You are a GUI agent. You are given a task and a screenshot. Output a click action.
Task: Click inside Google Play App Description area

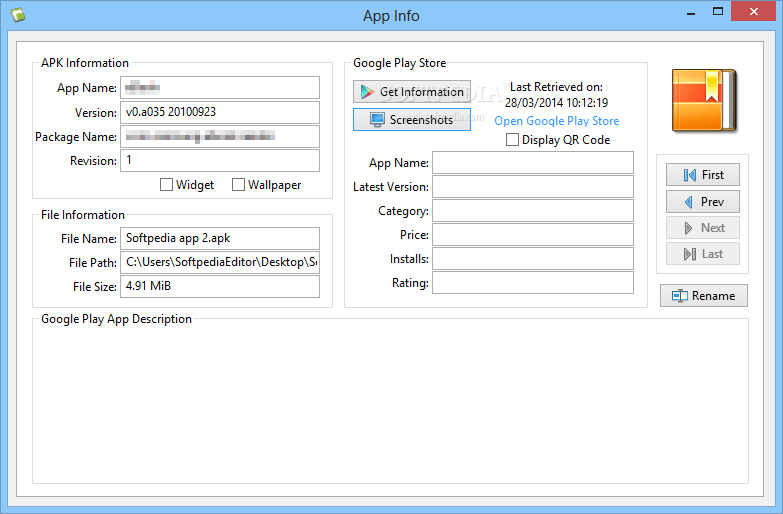tap(391, 404)
